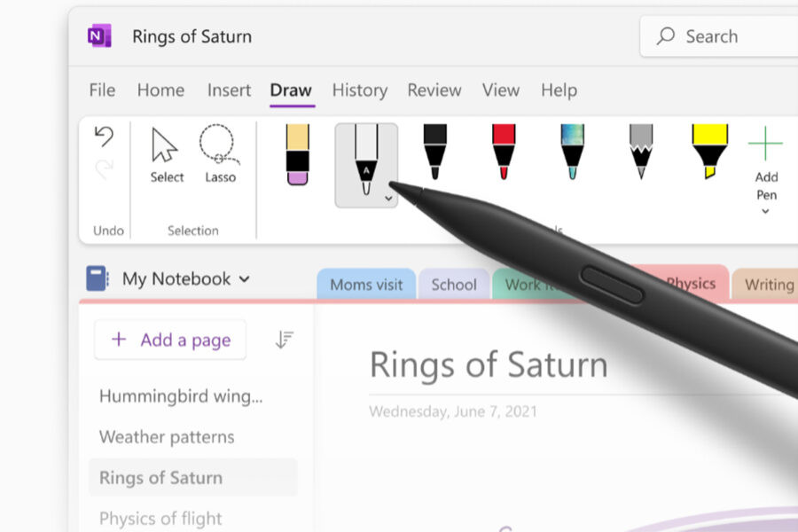The image size is (798, 532).
Task: Click the Draw ribbon tab
Action: point(291,90)
